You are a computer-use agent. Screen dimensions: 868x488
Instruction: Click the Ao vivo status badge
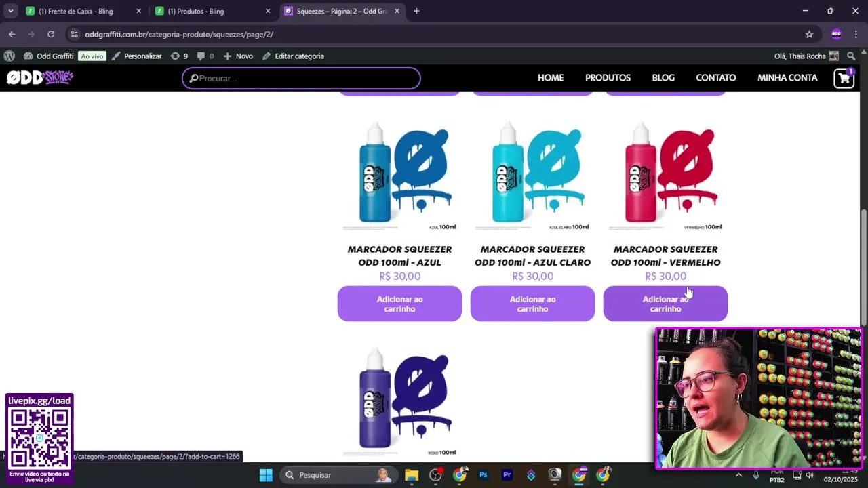point(92,56)
